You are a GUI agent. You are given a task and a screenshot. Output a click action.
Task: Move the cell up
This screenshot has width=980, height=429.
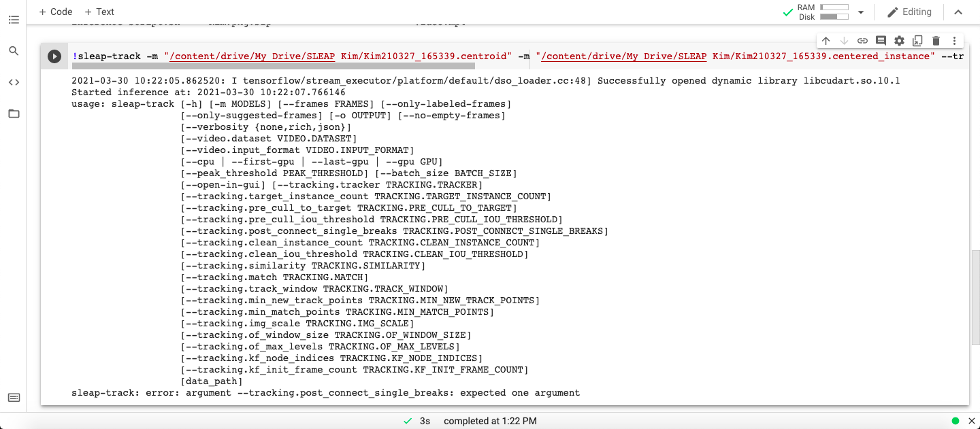826,41
